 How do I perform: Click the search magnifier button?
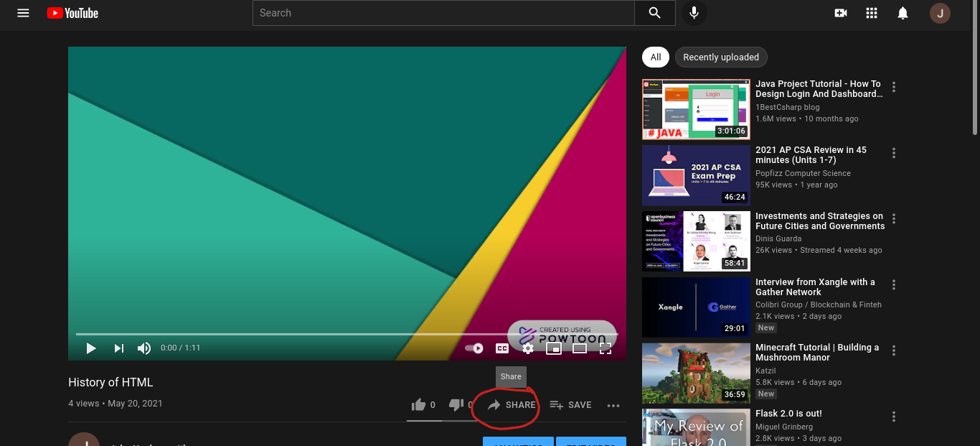click(654, 13)
